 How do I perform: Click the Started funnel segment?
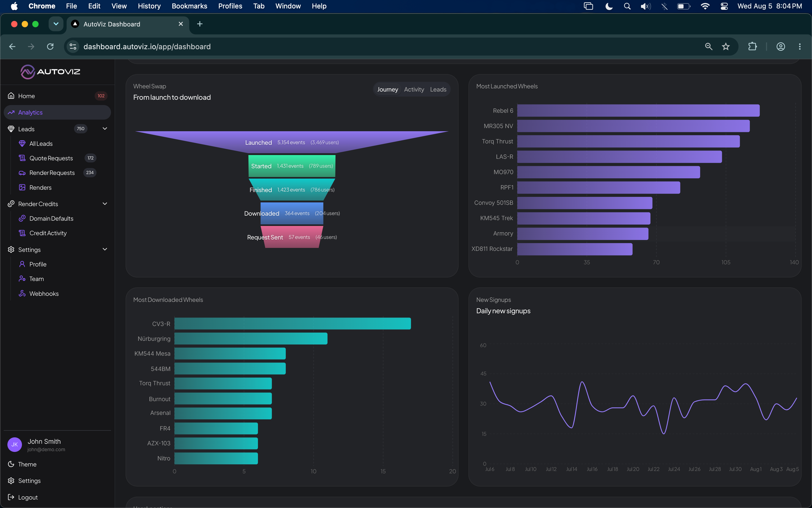coord(292,166)
